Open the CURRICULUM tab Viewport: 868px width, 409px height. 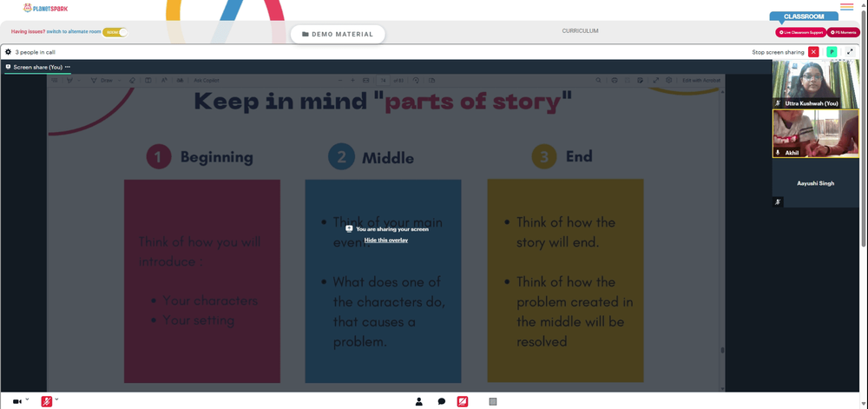click(x=580, y=31)
